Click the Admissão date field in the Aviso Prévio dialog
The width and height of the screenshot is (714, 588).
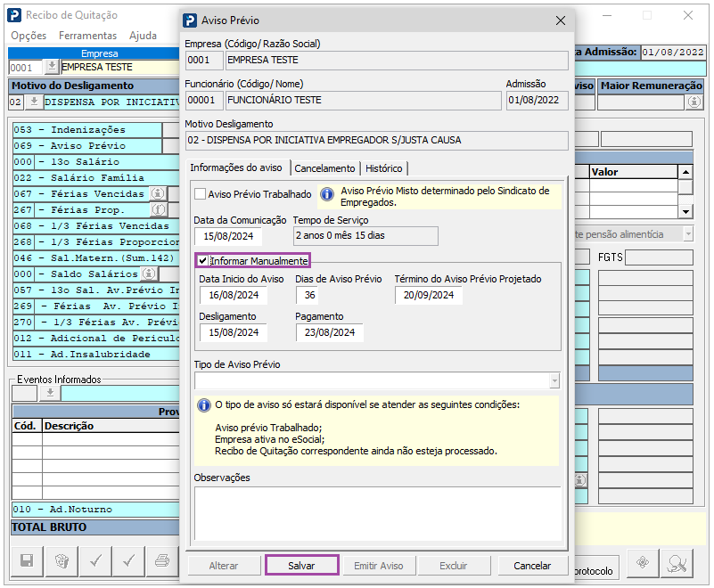click(538, 100)
